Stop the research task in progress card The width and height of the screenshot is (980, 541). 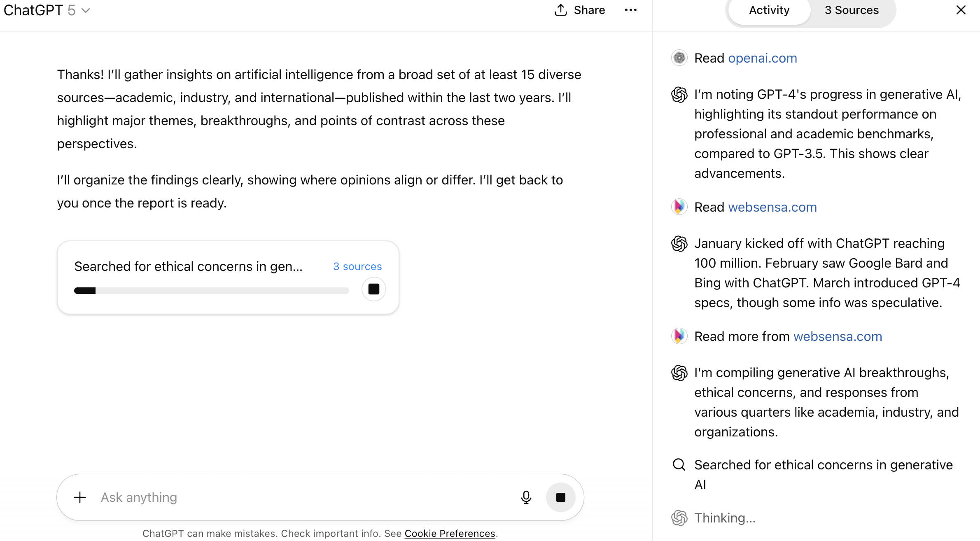373,289
